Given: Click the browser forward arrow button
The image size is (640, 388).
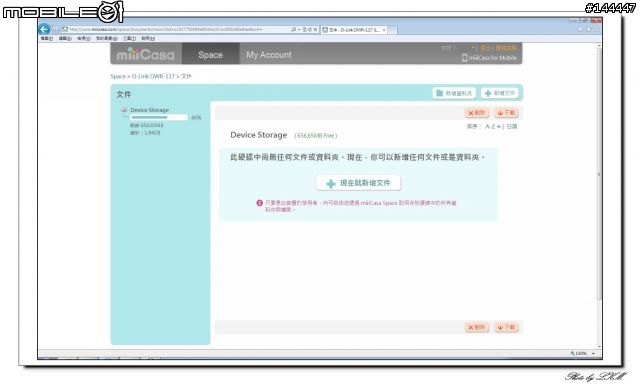Looking at the screenshot, I should point(56,29).
